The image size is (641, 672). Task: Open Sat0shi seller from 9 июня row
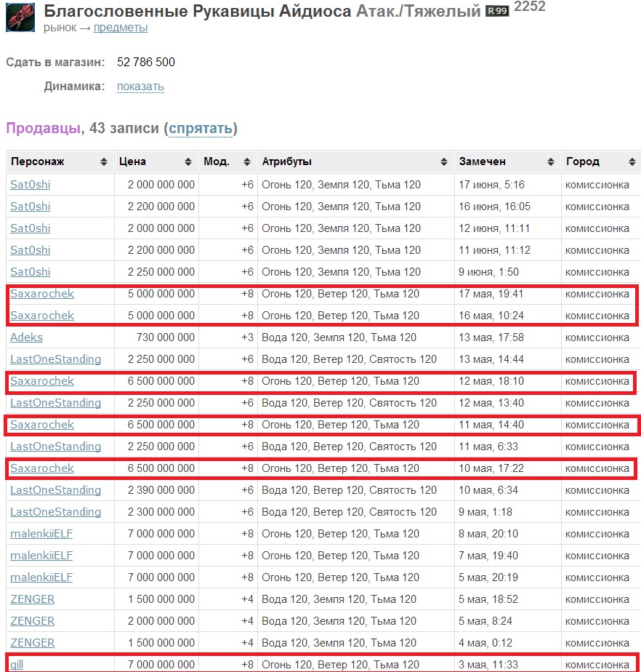(31, 272)
